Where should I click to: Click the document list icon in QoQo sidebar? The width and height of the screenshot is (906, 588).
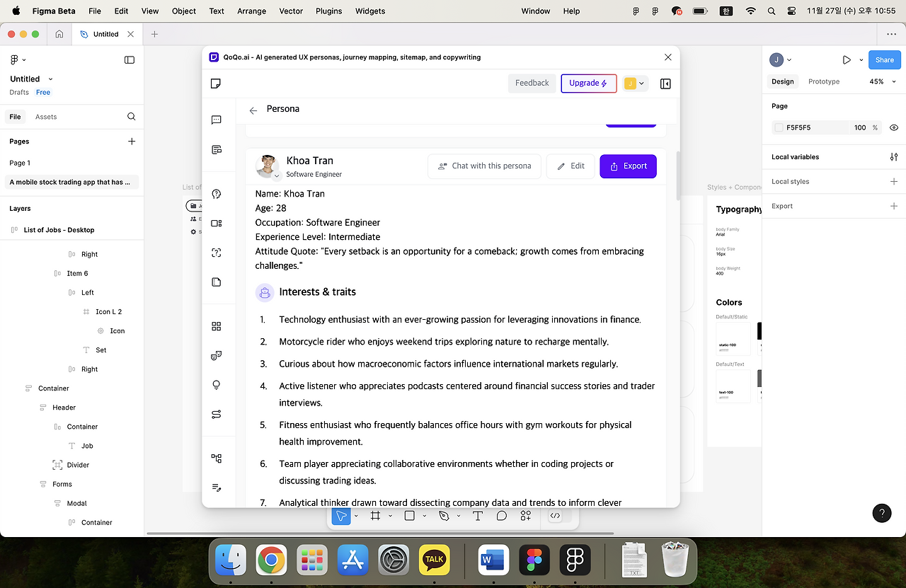point(217,149)
